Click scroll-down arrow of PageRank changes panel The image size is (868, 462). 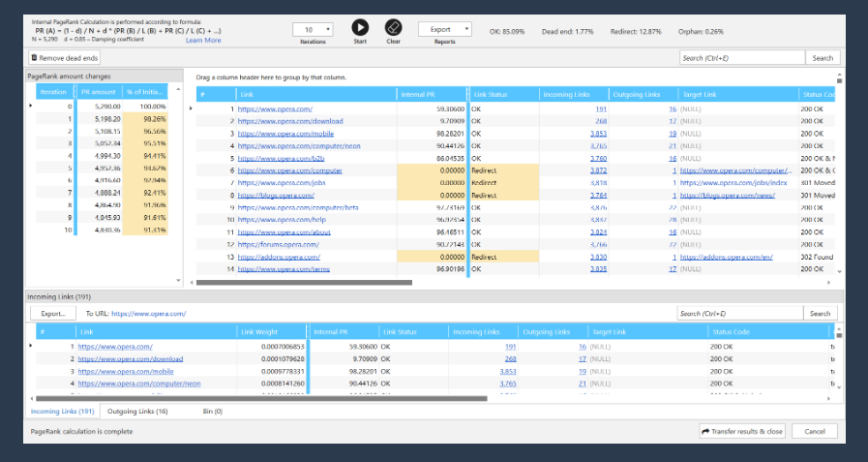click(x=178, y=280)
